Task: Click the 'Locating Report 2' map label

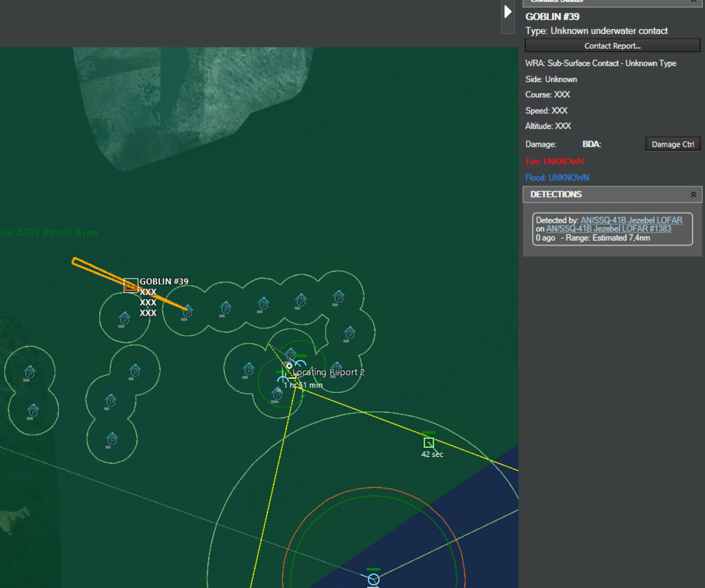Action: coord(329,372)
